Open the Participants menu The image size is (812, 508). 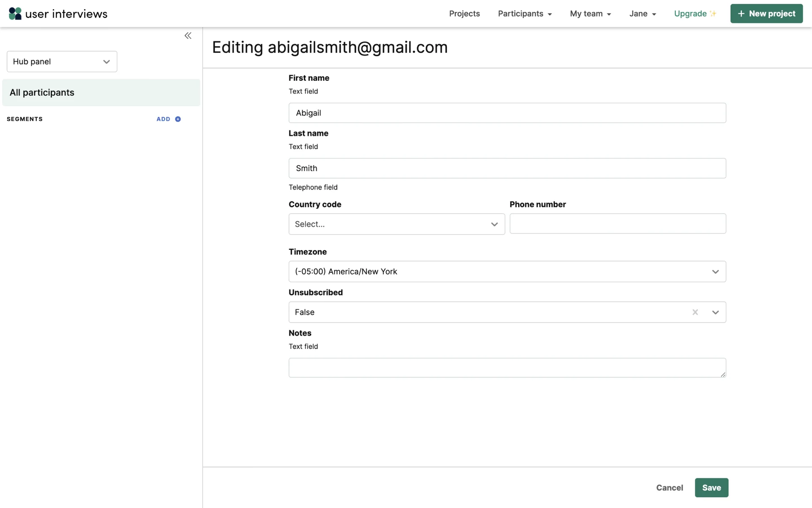(524, 14)
